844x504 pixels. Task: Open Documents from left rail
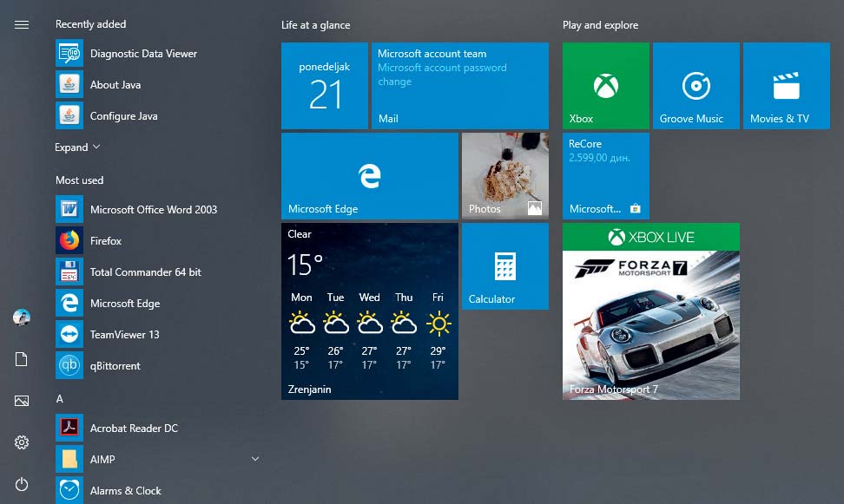[22, 359]
